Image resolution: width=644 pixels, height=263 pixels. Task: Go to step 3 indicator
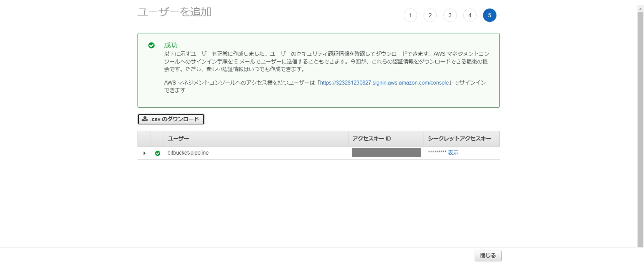(x=450, y=15)
